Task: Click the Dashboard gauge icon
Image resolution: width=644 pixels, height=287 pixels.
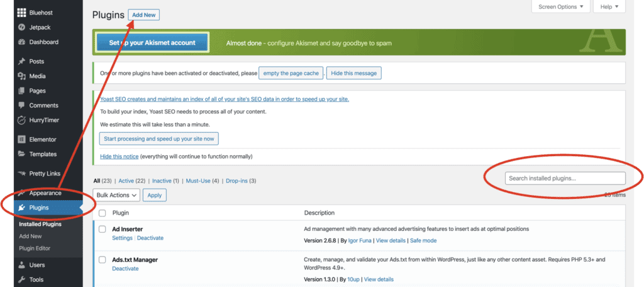Action: [x=22, y=42]
